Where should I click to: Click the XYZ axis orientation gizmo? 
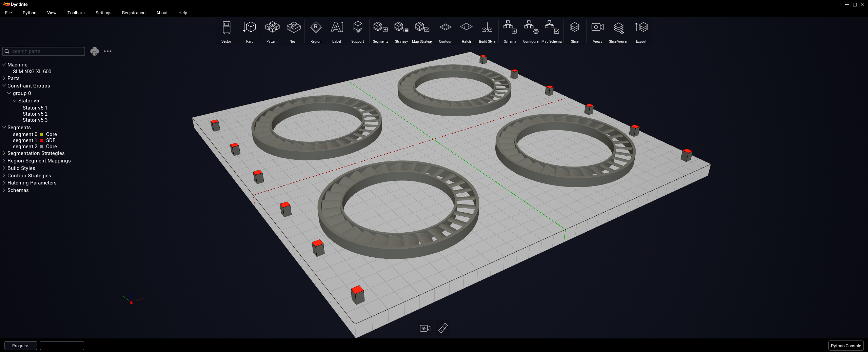(x=132, y=298)
